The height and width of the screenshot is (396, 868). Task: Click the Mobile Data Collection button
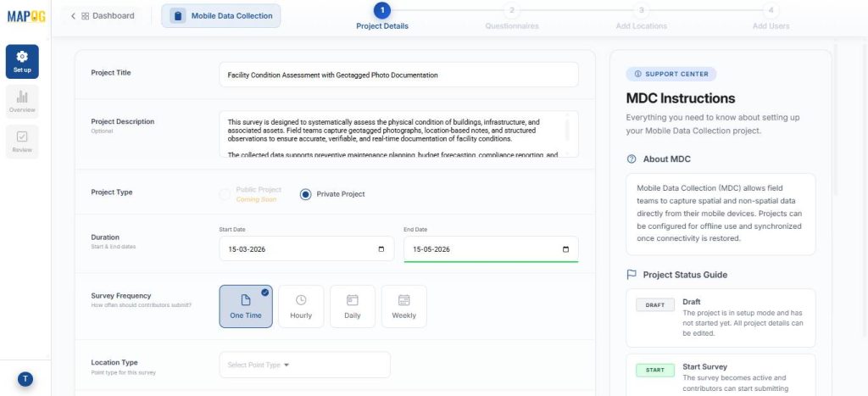(221, 16)
